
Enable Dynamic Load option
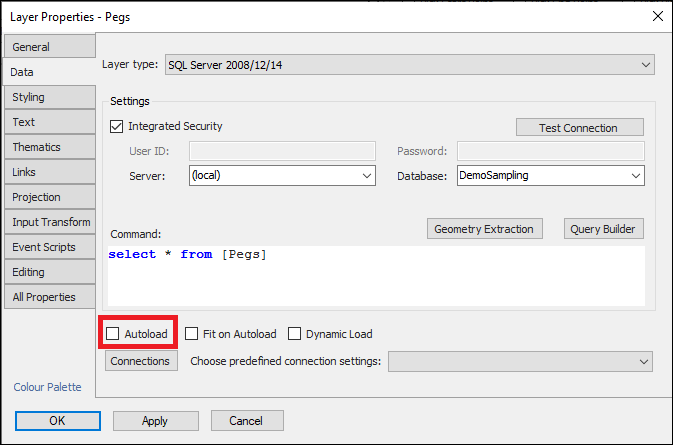click(x=295, y=333)
